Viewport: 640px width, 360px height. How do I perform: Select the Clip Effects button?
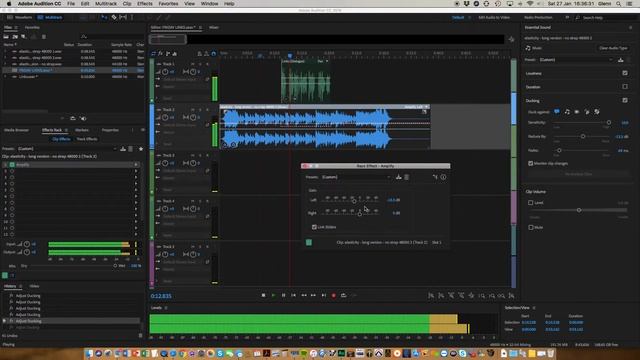click(61, 139)
